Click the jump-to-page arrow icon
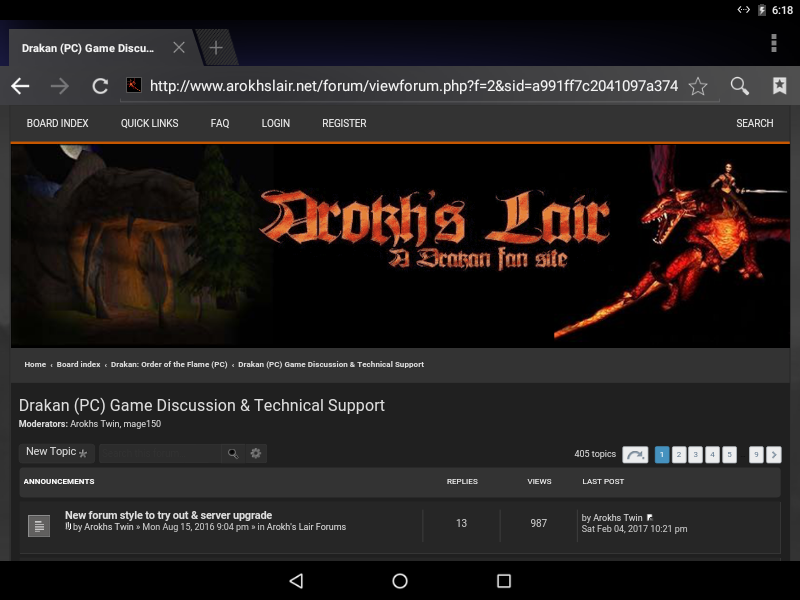 coord(635,455)
